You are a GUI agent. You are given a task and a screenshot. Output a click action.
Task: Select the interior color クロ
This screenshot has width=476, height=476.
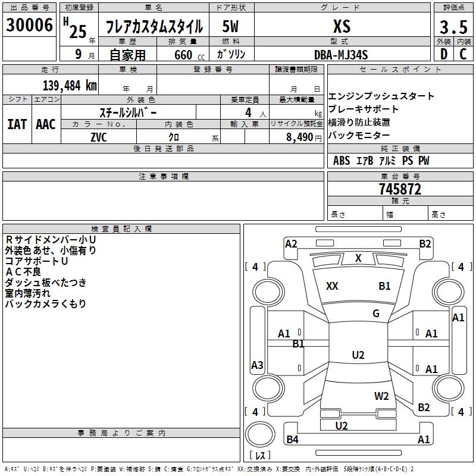[x=174, y=137]
